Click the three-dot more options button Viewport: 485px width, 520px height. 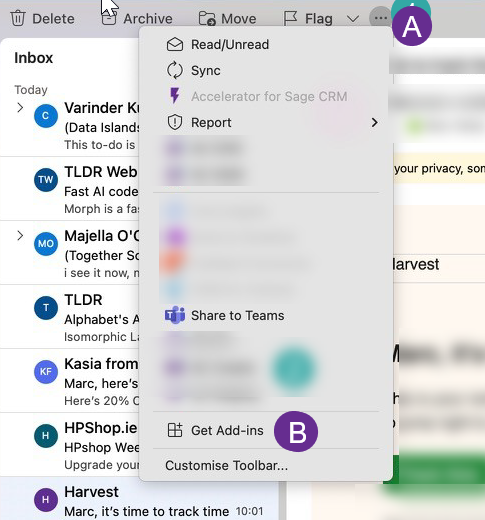[x=380, y=18]
